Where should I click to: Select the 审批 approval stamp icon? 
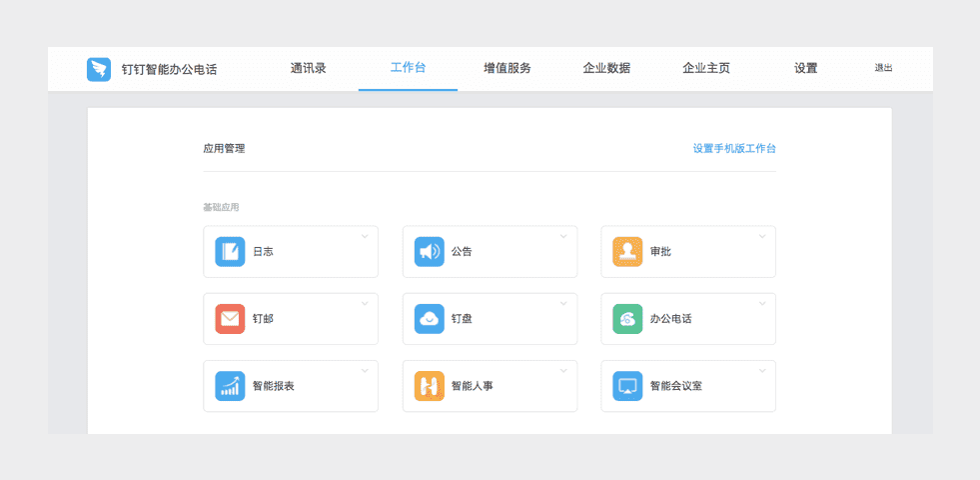point(627,252)
